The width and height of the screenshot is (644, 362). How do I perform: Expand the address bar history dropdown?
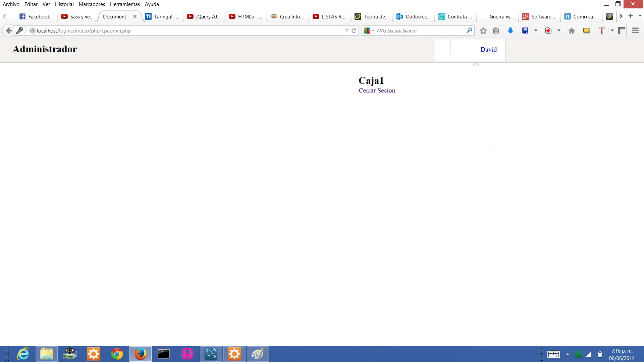(346, 31)
